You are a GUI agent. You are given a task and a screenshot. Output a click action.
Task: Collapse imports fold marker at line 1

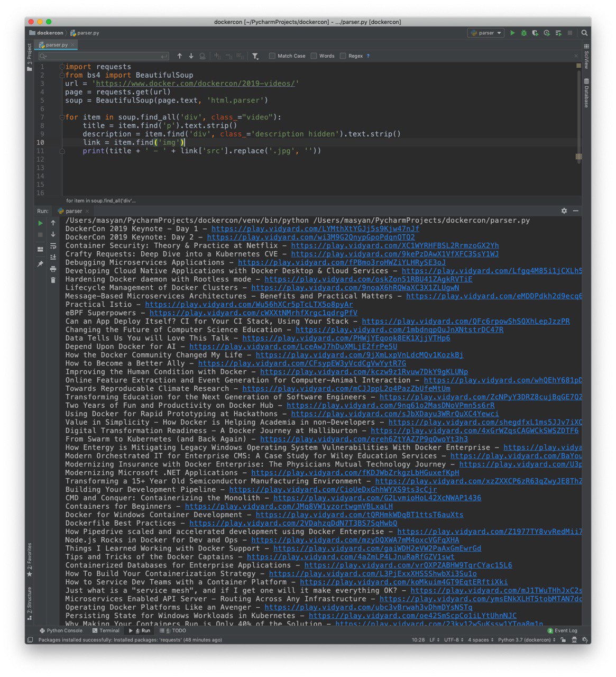[x=62, y=67]
